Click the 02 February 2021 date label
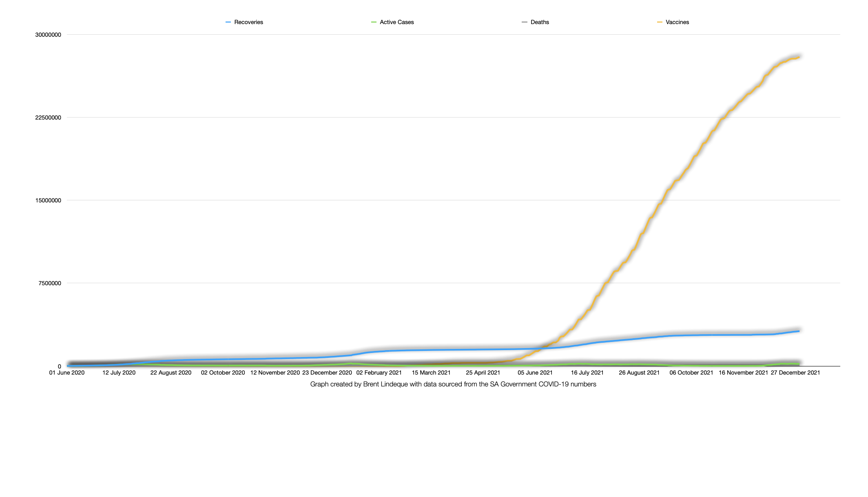The width and height of the screenshot is (868, 497). pyautogui.click(x=379, y=373)
